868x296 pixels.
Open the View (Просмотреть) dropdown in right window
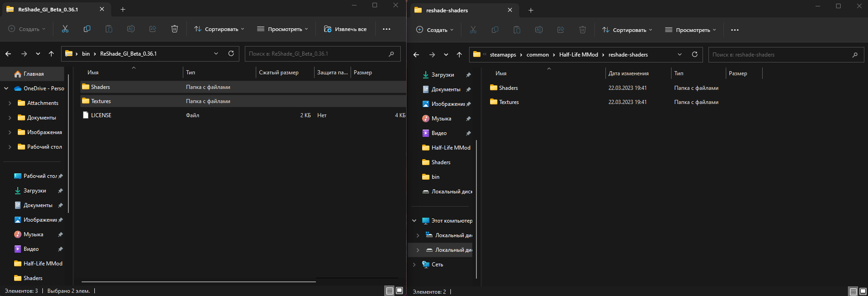(x=690, y=30)
